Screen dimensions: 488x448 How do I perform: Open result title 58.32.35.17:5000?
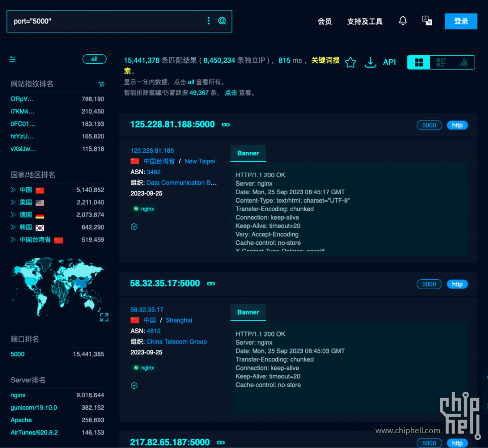click(x=165, y=283)
